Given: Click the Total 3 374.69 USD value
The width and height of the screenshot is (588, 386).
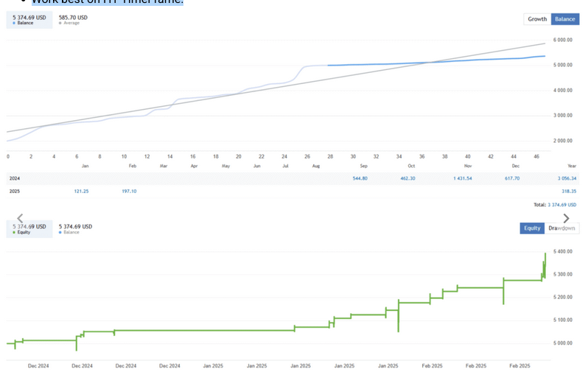Looking at the screenshot, I should pyautogui.click(x=561, y=205).
